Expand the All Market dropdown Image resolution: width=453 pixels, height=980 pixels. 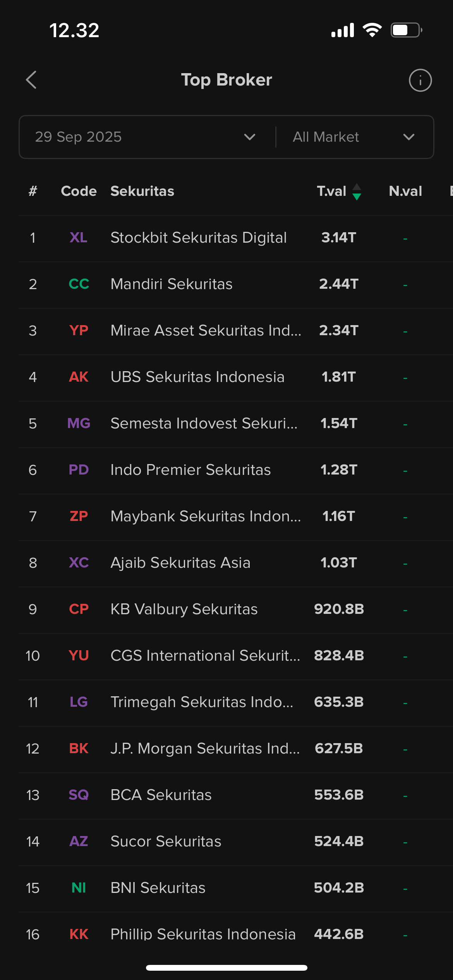click(353, 137)
